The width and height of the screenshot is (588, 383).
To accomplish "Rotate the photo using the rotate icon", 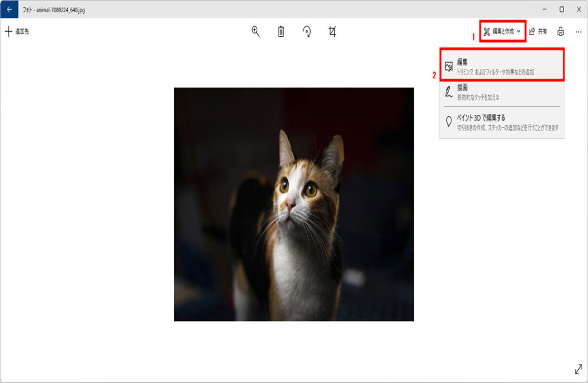I will (307, 32).
